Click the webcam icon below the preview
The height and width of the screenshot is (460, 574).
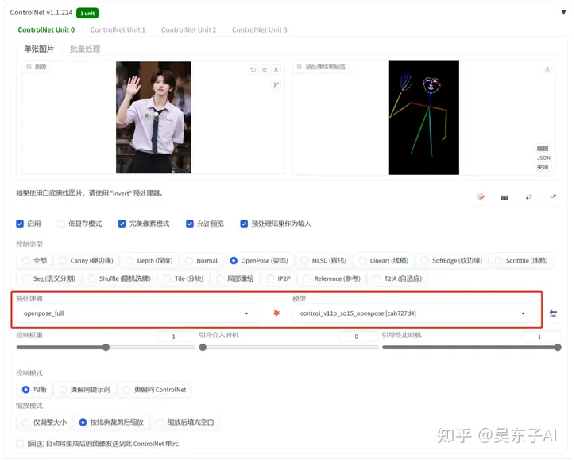(504, 198)
